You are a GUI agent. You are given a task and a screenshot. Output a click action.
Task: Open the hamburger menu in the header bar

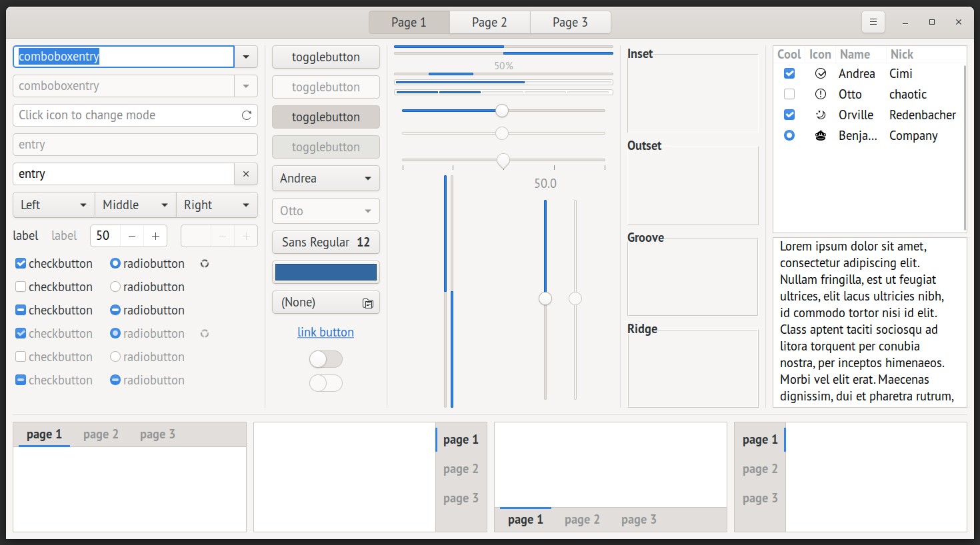873,22
